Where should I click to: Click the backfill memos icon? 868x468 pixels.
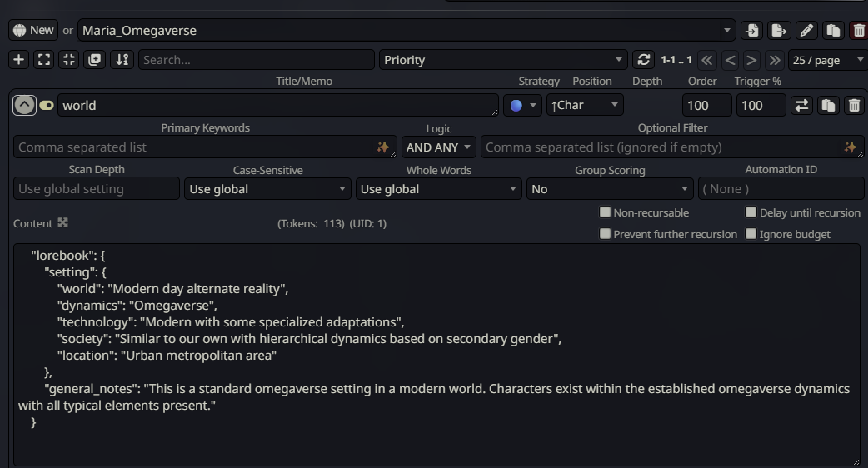point(95,60)
